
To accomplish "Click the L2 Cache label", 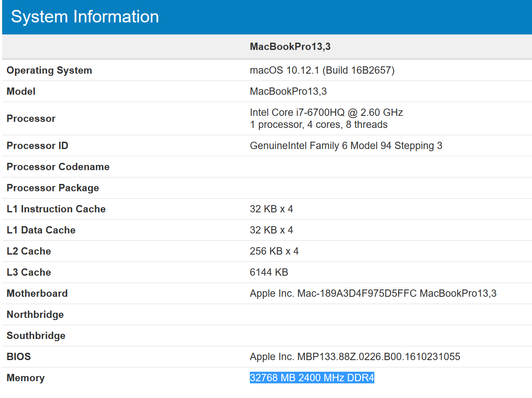I will click(x=29, y=251).
